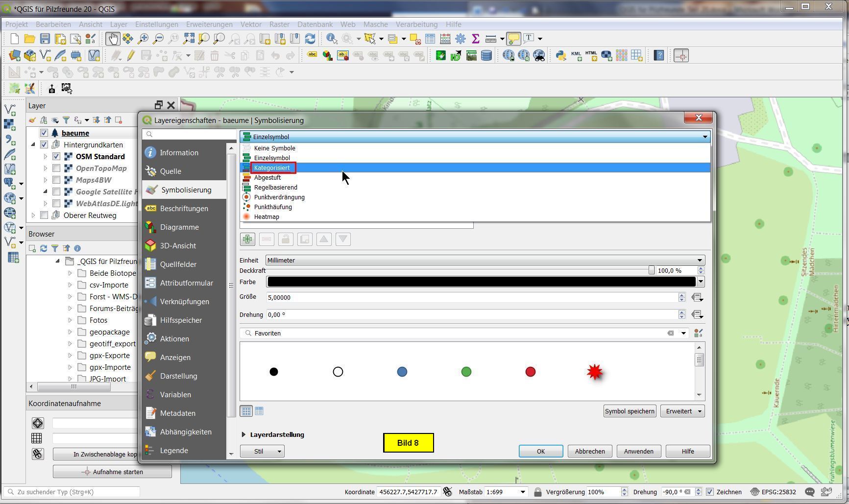Open the Beschriftungen section in sidebar
Viewport: 849px width, 504px height.
(x=184, y=209)
